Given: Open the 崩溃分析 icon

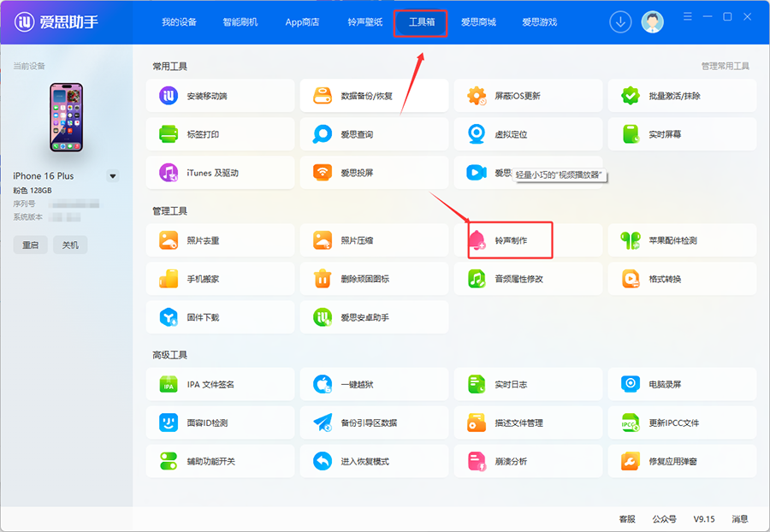Looking at the screenshot, I should point(477,461).
